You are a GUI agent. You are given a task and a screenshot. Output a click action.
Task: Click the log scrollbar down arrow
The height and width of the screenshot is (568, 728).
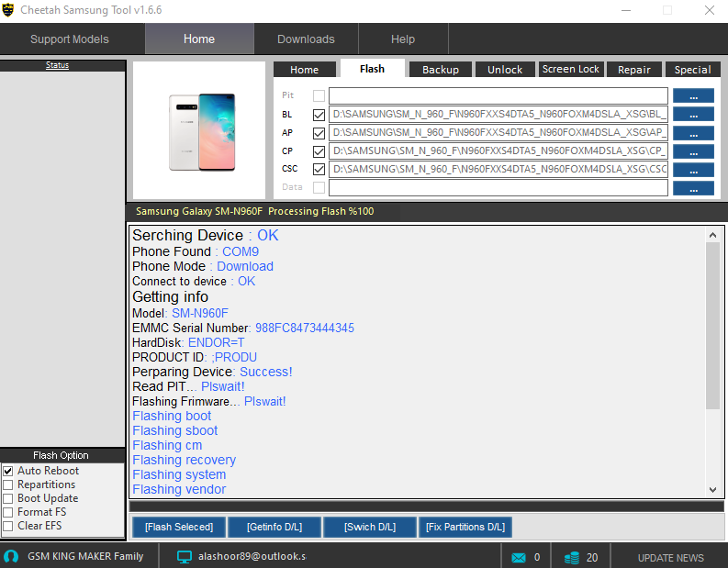tap(712, 490)
